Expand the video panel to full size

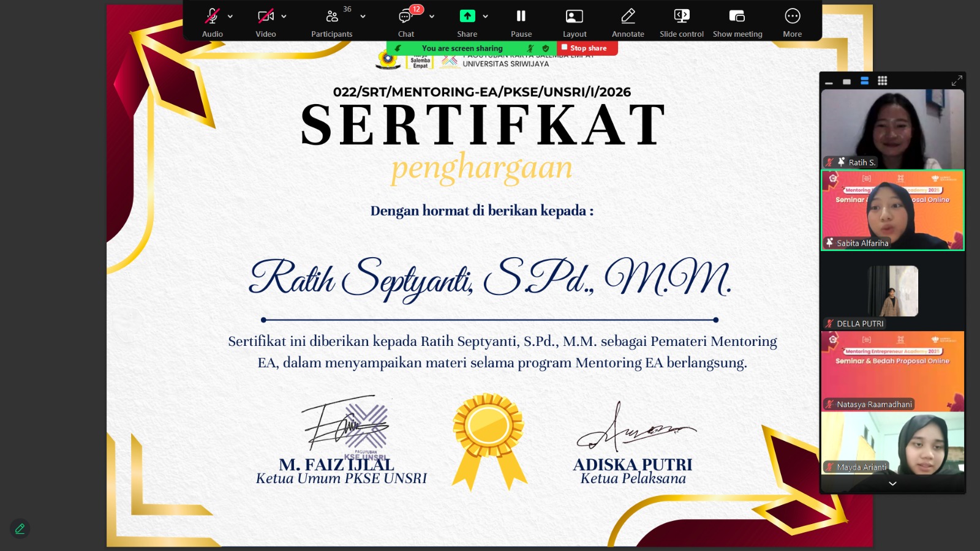[x=957, y=81]
